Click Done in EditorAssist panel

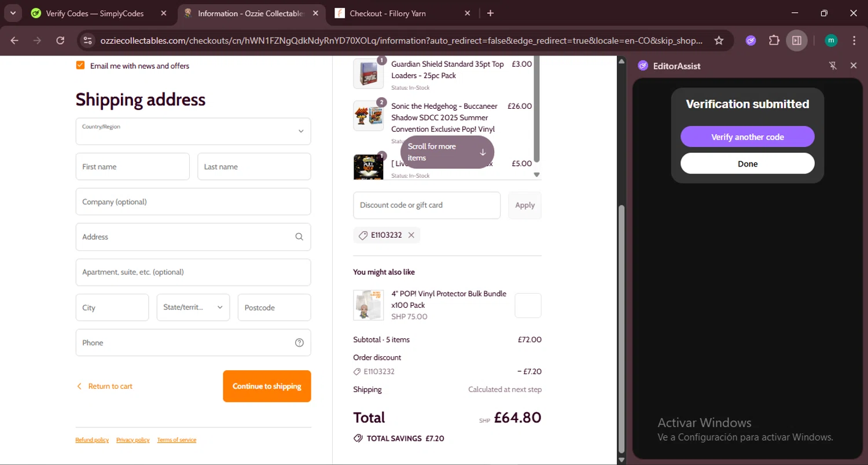point(747,164)
